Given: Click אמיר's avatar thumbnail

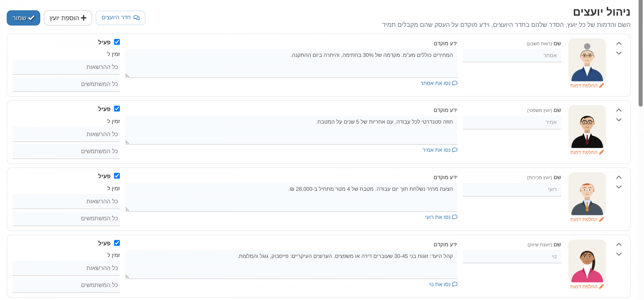Looking at the screenshot, I should 587,127.
